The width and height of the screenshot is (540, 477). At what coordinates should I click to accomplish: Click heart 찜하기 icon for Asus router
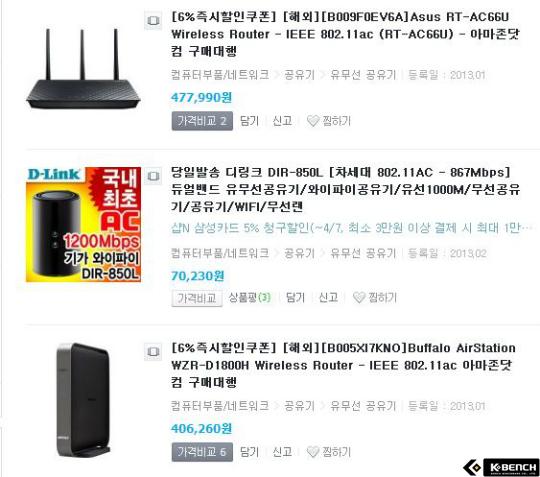pos(313,121)
